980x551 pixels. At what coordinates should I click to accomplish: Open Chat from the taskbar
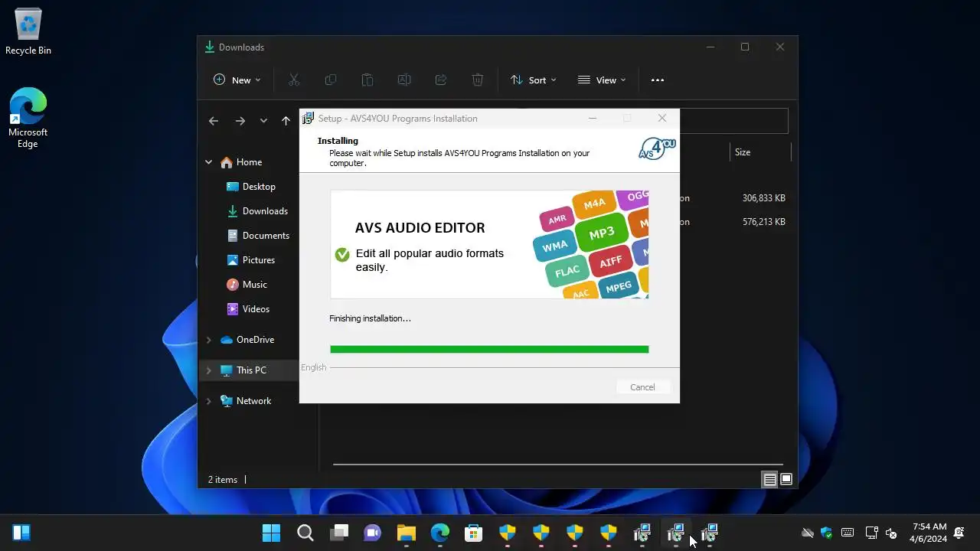pos(373,533)
